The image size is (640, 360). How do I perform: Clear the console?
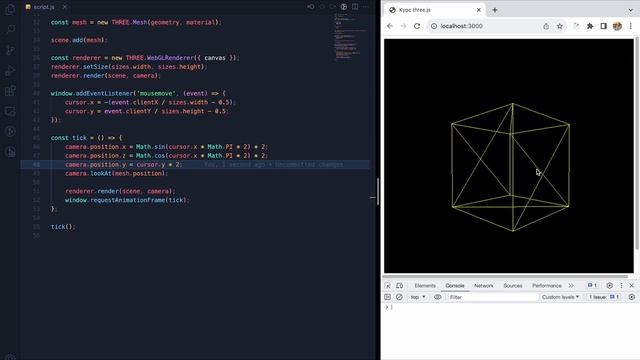click(x=399, y=297)
